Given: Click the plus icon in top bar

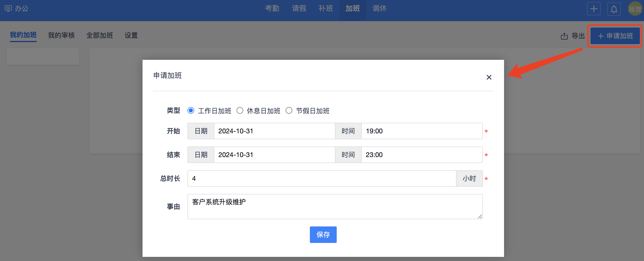Looking at the screenshot, I should tap(594, 9).
